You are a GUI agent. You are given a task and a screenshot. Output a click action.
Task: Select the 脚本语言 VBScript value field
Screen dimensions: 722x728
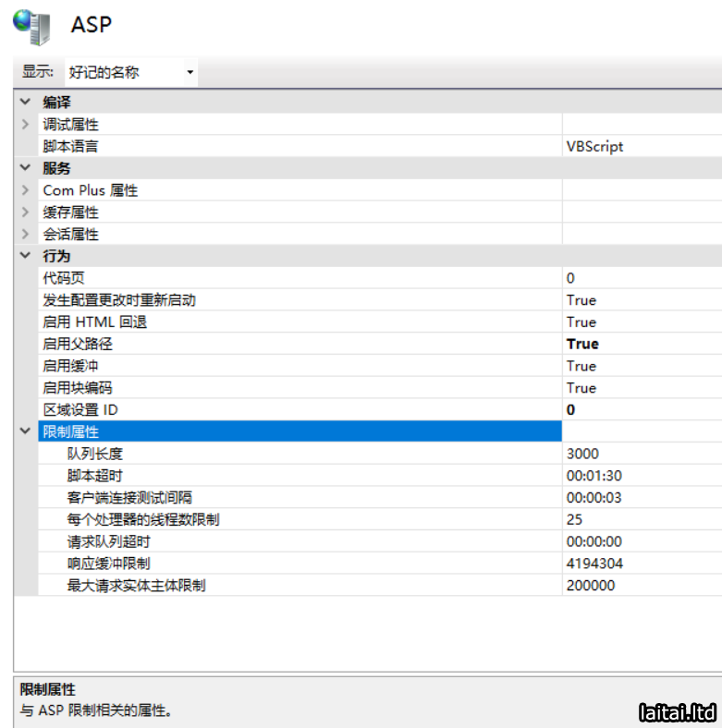click(x=641, y=146)
